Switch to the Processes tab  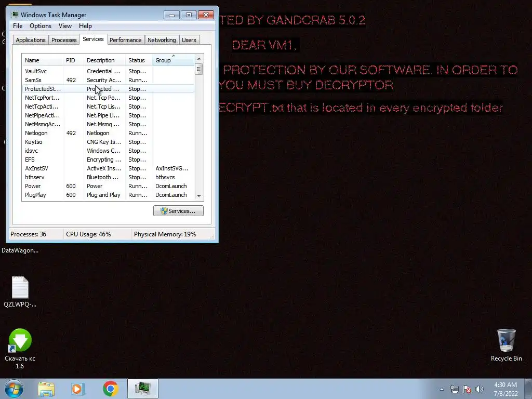click(64, 40)
